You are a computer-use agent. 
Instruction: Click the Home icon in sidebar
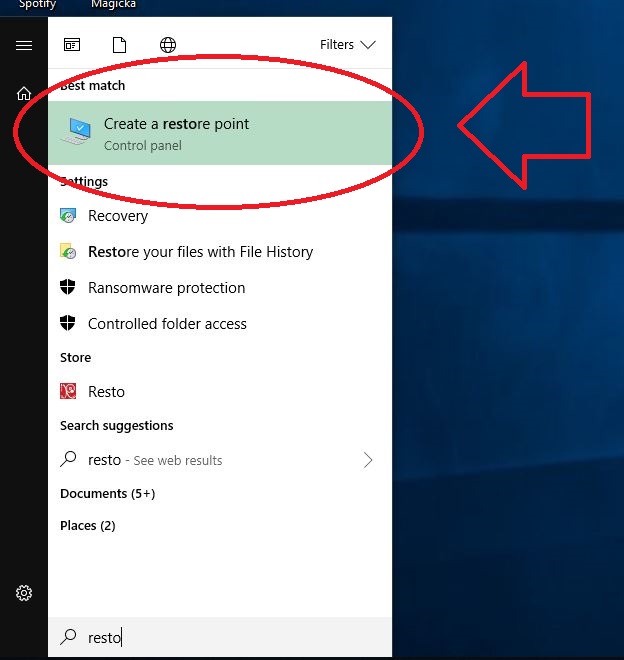click(x=24, y=93)
